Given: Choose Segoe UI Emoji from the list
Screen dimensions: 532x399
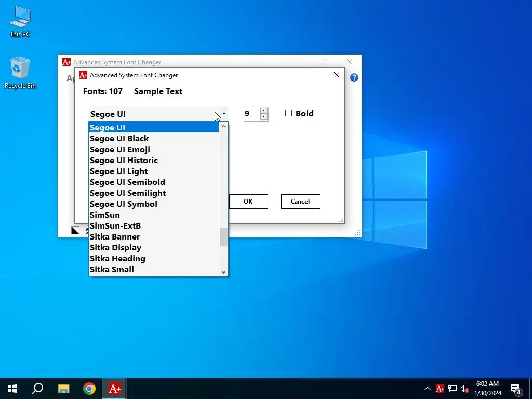Looking at the screenshot, I should click(x=154, y=149).
